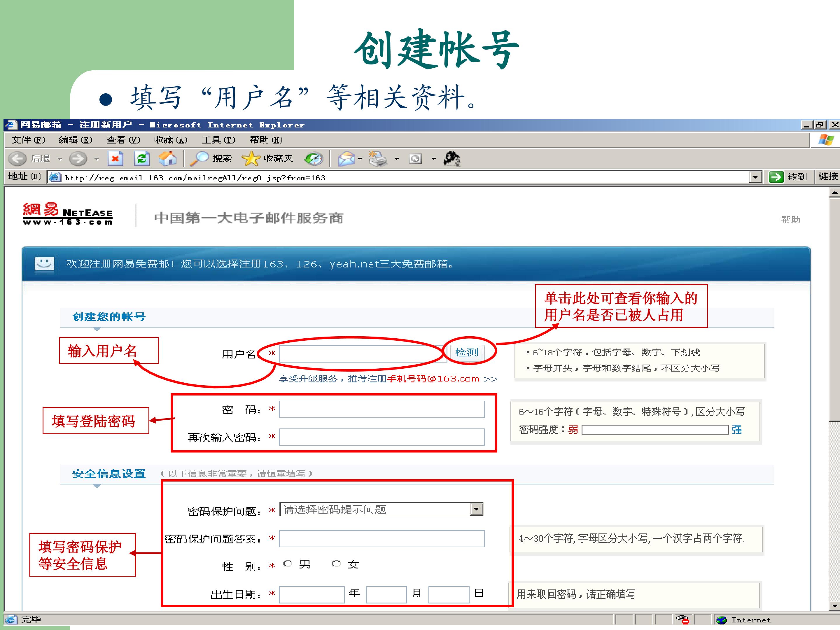The width and height of the screenshot is (840, 630).
Task: Click the 创建您的帐号 section heading
Action: (x=109, y=316)
